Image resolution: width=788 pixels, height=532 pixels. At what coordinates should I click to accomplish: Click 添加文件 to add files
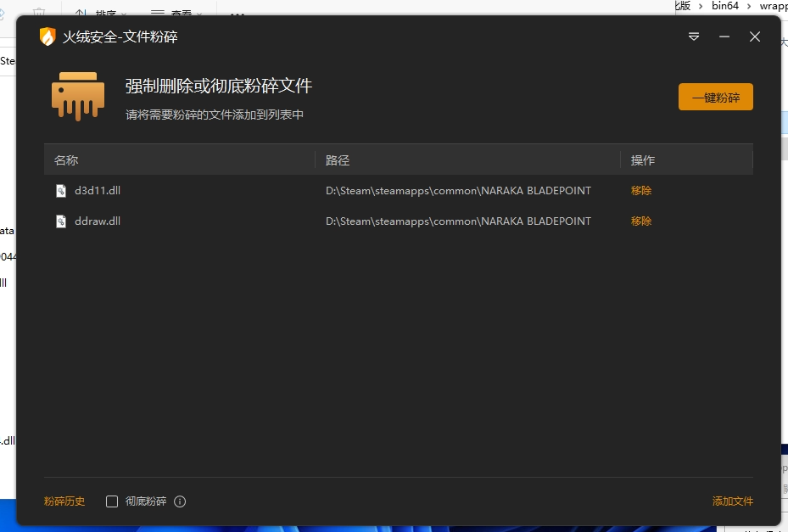point(732,501)
